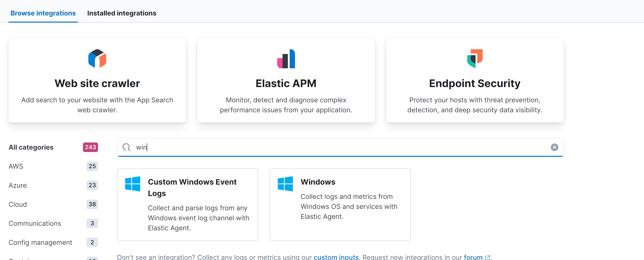Select the Cloud category
Screen dimensions: 644x260
click(18, 204)
